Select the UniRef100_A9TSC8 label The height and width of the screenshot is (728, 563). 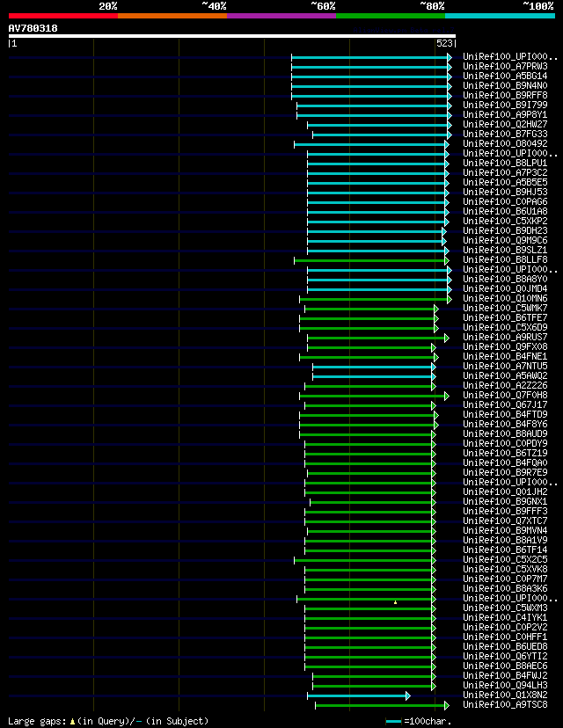click(505, 705)
